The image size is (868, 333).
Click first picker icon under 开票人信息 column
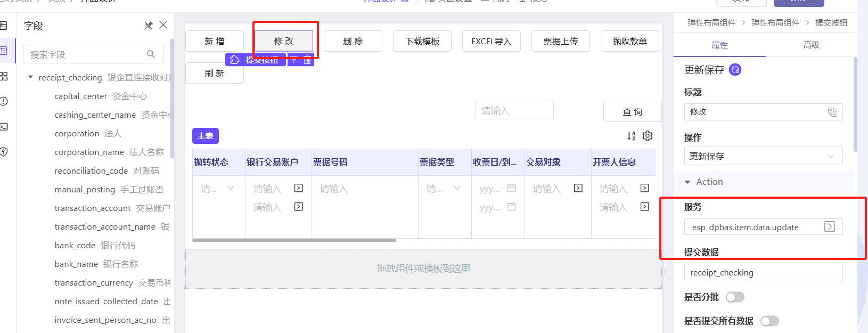pyautogui.click(x=645, y=188)
